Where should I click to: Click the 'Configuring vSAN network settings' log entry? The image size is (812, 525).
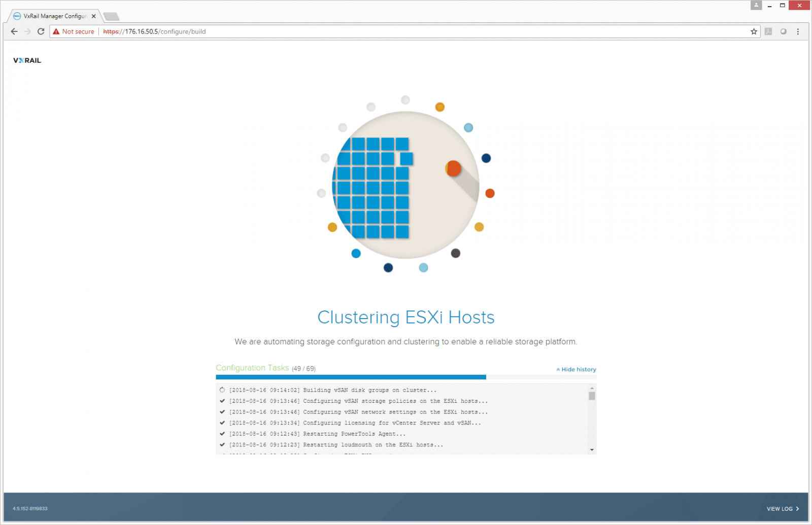358,412
